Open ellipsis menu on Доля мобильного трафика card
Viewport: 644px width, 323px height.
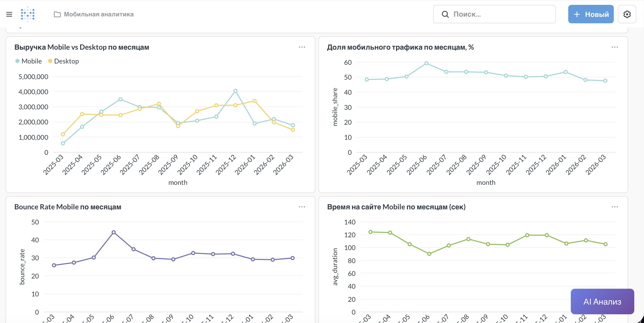(x=615, y=47)
